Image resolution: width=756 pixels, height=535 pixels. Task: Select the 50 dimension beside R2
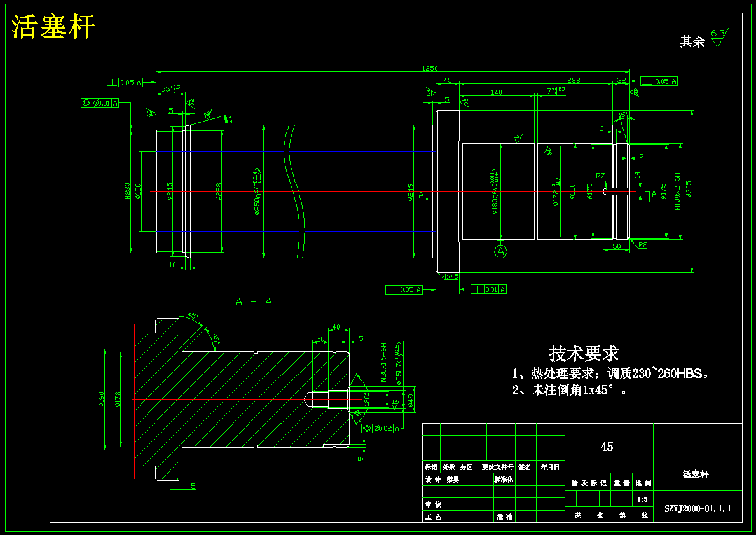pos(617,246)
